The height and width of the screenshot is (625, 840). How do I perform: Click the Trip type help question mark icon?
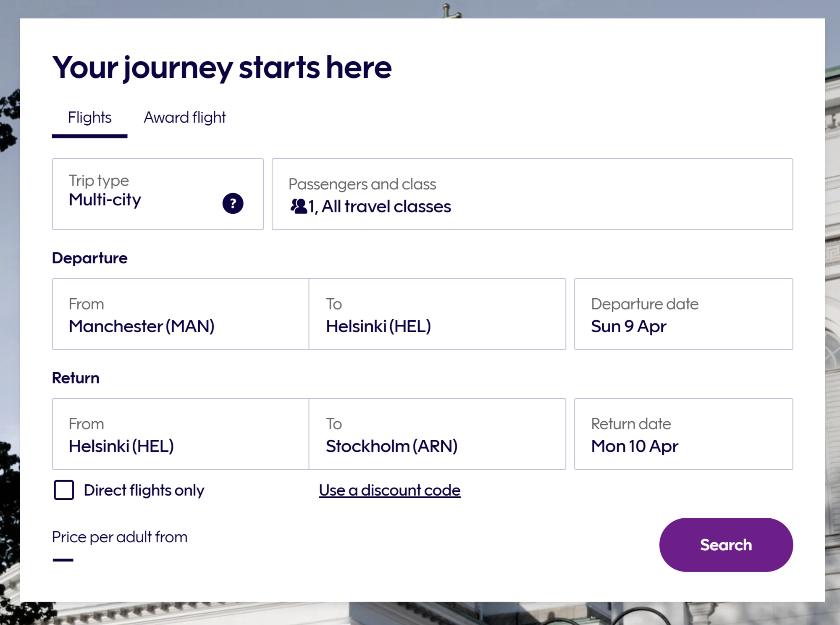(x=233, y=204)
